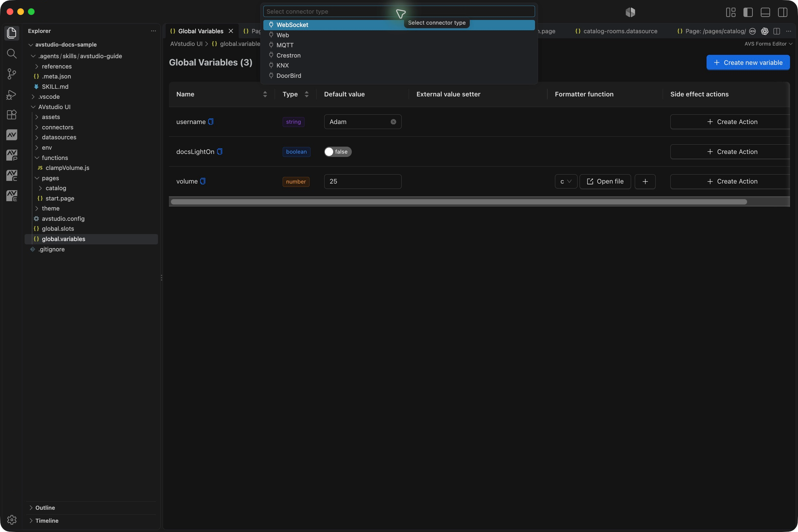Open Source Control view icon

pyautogui.click(x=12, y=73)
